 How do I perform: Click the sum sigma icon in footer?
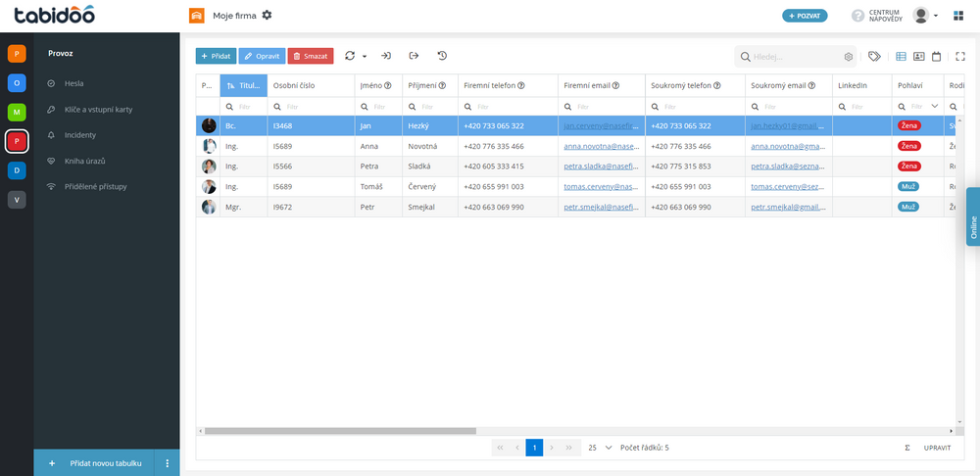point(906,448)
